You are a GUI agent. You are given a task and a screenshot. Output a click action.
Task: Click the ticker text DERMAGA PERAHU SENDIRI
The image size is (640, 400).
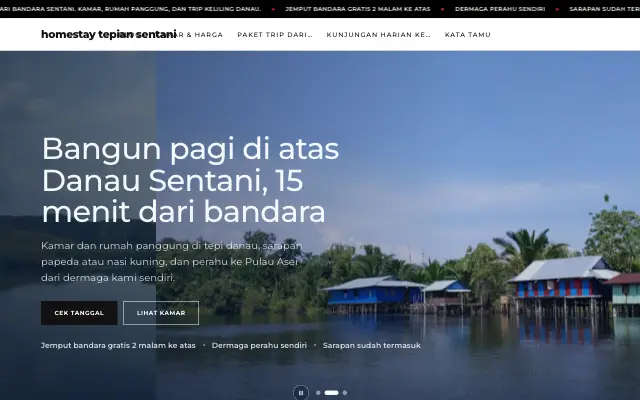500,9
